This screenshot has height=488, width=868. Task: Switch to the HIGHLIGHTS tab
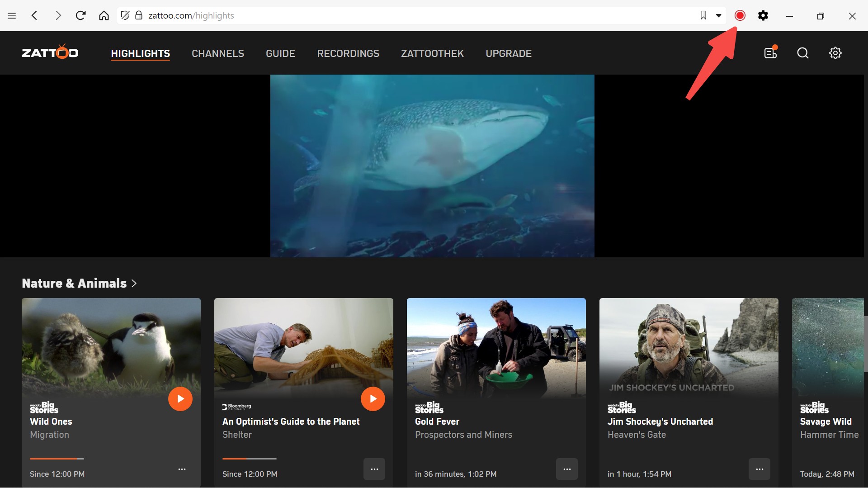pos(141,53)
